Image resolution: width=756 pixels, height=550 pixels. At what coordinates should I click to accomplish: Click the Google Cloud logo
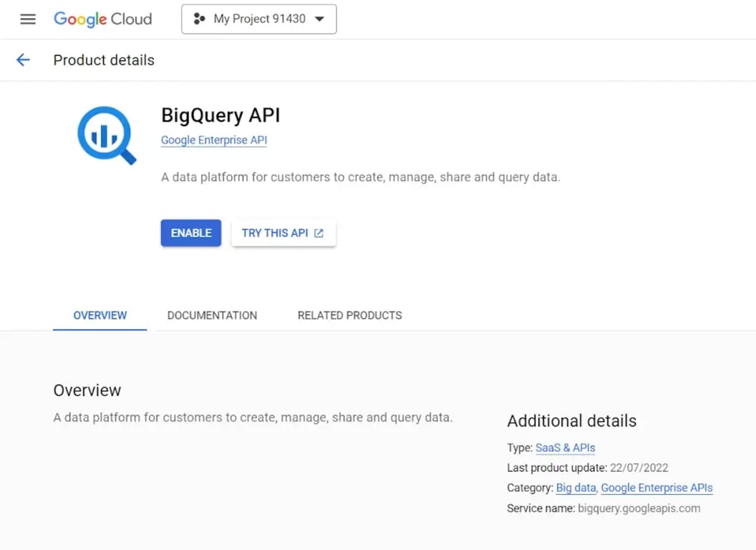pos(102,19)
